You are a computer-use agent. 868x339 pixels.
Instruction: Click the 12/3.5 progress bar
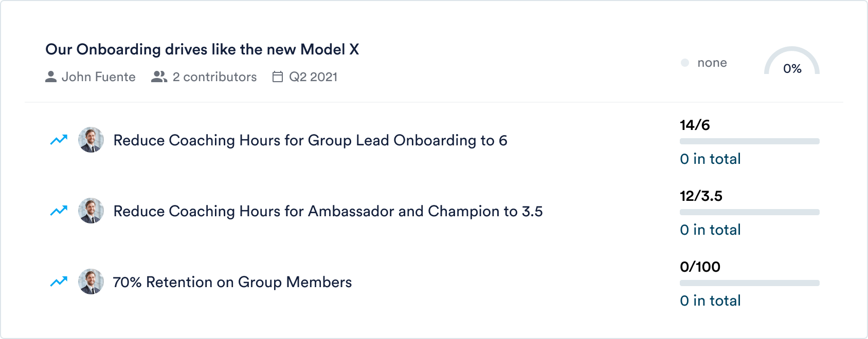tap(749, 212)
